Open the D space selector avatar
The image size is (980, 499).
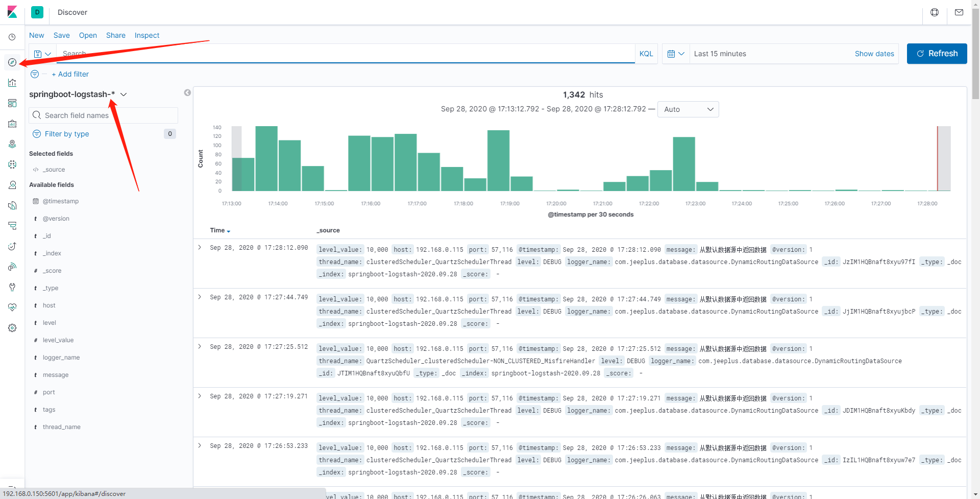(37, 12)
